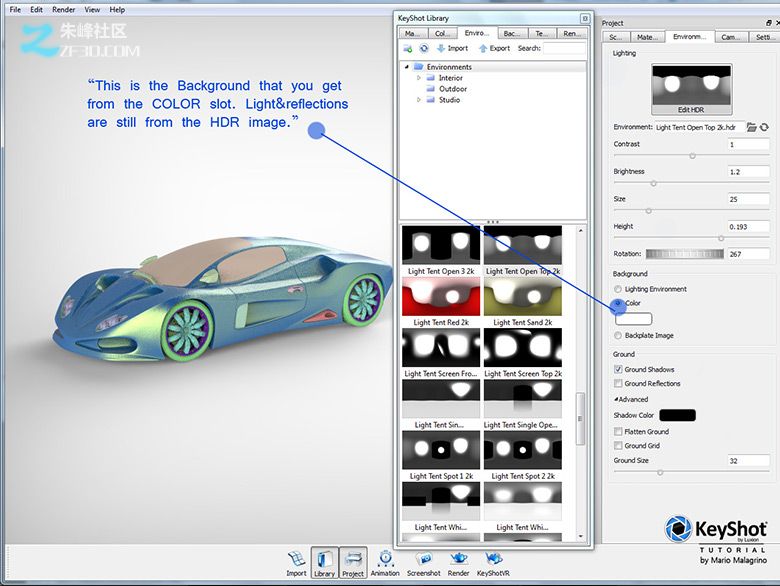Image resolution: width=780 pixels, height=586 pixels.
Task: Pick the Light Tent Spot 2 2k thumbnail
Action: pyautogui.click(x=523, y=450)
